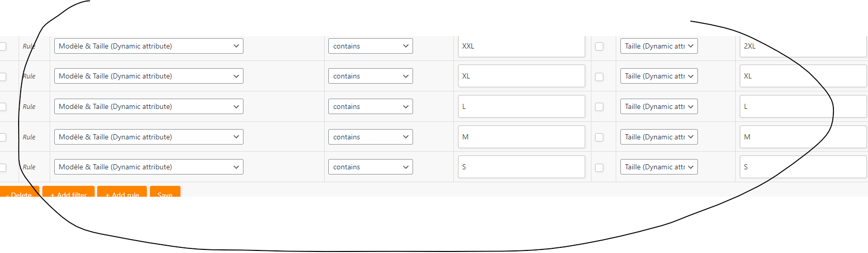Viewport: 868px width, 253px height.
Task: Tick the checkbox beside the M value field
Action: click(x=599, y=137)
